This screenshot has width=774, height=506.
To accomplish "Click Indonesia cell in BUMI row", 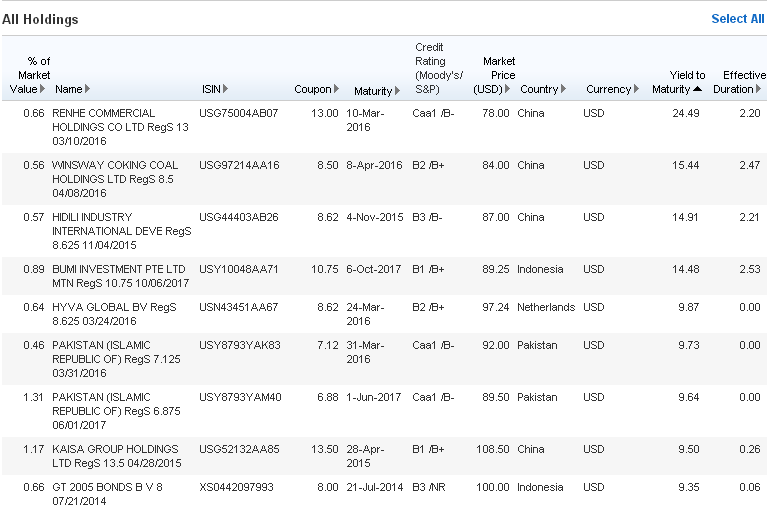I will pyautogui.click(x=540, y=269).
